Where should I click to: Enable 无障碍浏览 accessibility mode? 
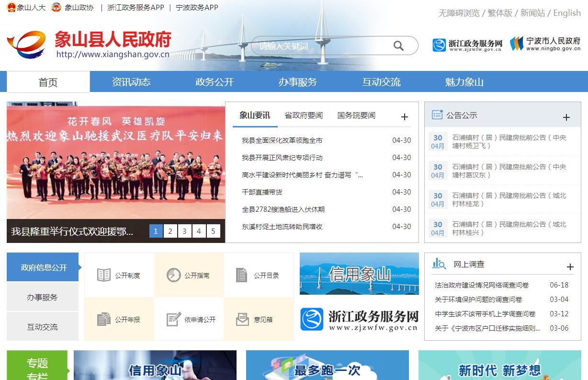(x=459, y=13)
